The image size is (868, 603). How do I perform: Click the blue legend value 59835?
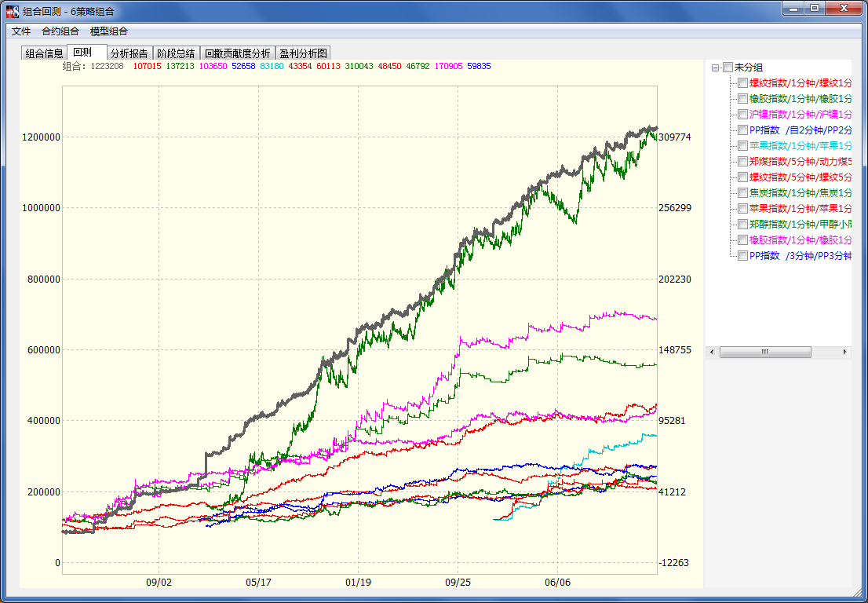click(479, 67)
